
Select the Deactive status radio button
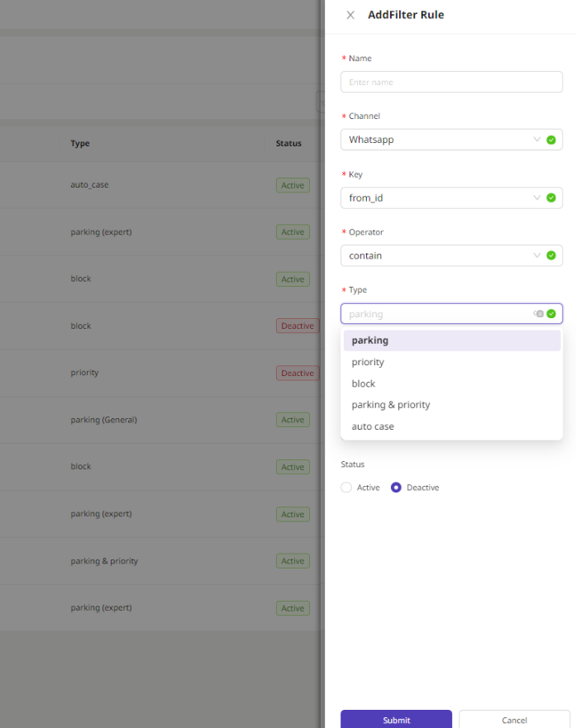396,488
